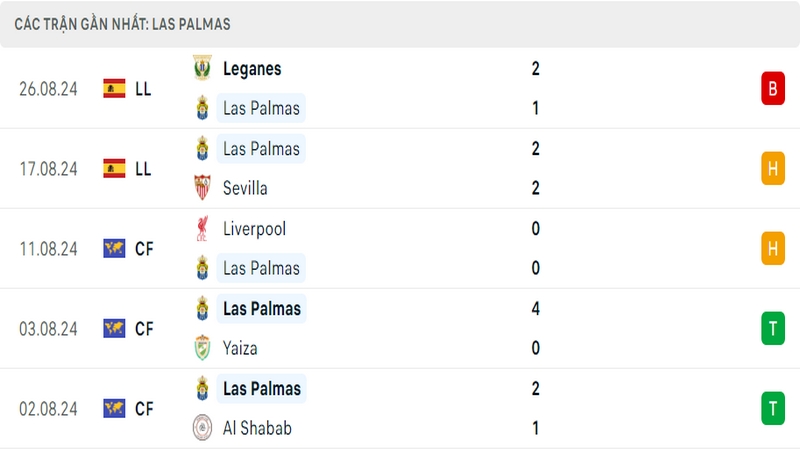Click the red B result badge
The height and width of the screenshot is (450, 800).
(773, 88)
